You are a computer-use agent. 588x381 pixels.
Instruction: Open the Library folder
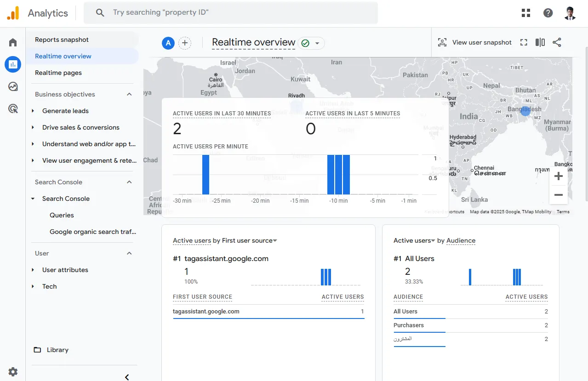(51, 350)
